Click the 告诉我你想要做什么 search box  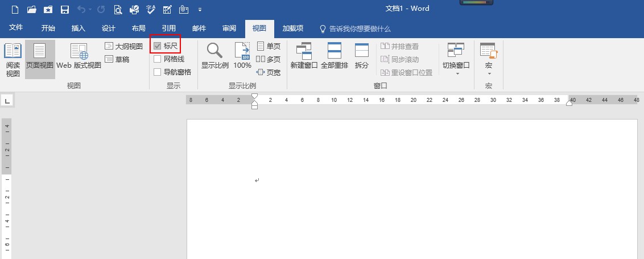tap(360, 28)
